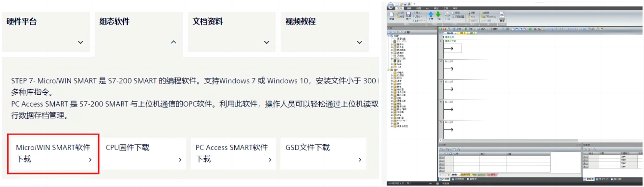Select the 文件 ribbon tab

point(400,8)
